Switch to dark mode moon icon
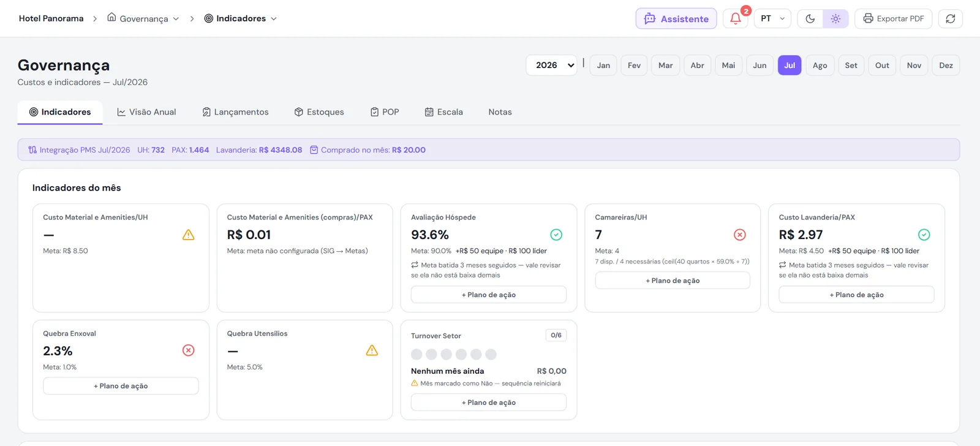Viewport: 980px width, 446px height. (810, 18)
